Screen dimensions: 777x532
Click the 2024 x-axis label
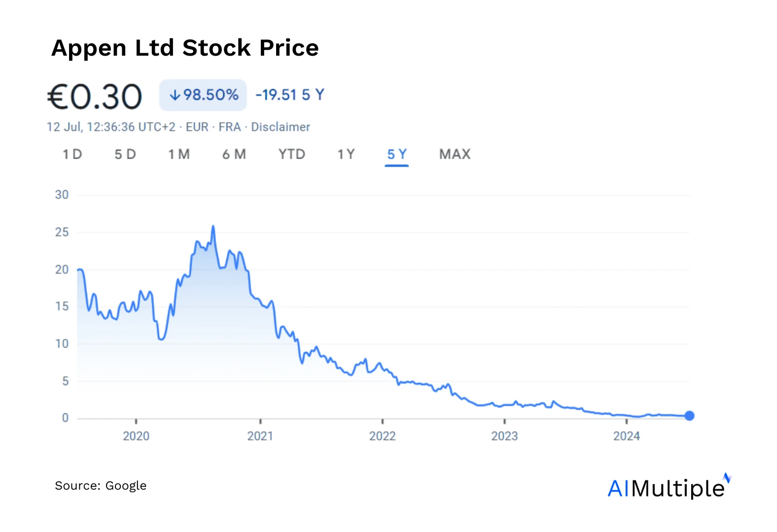click(x=627, y=436)
